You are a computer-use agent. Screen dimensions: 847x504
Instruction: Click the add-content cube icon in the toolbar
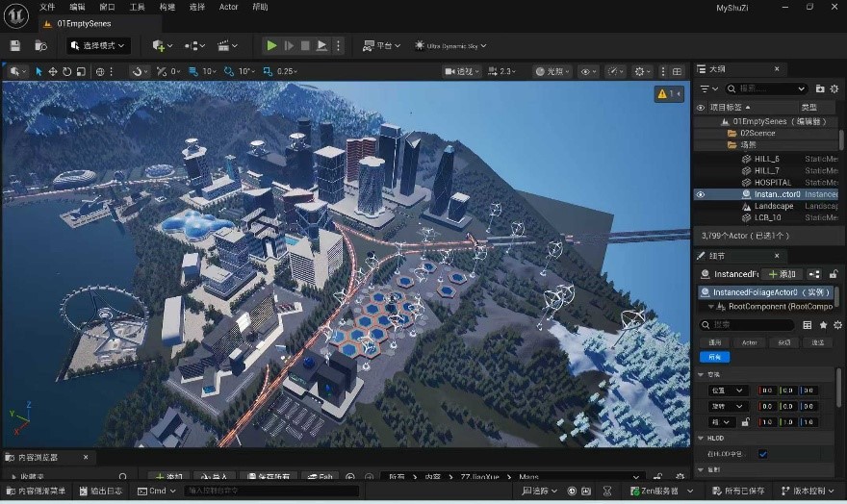point(161,45)
